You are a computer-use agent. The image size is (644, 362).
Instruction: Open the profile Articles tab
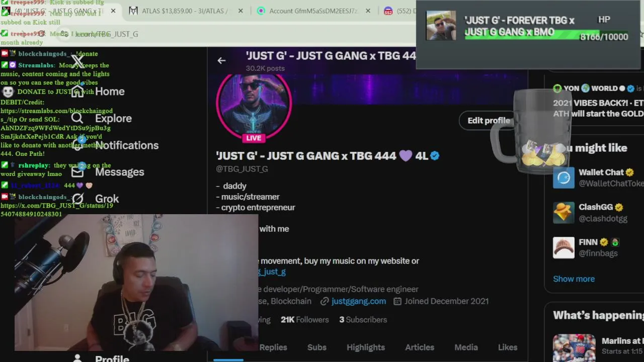420,347
